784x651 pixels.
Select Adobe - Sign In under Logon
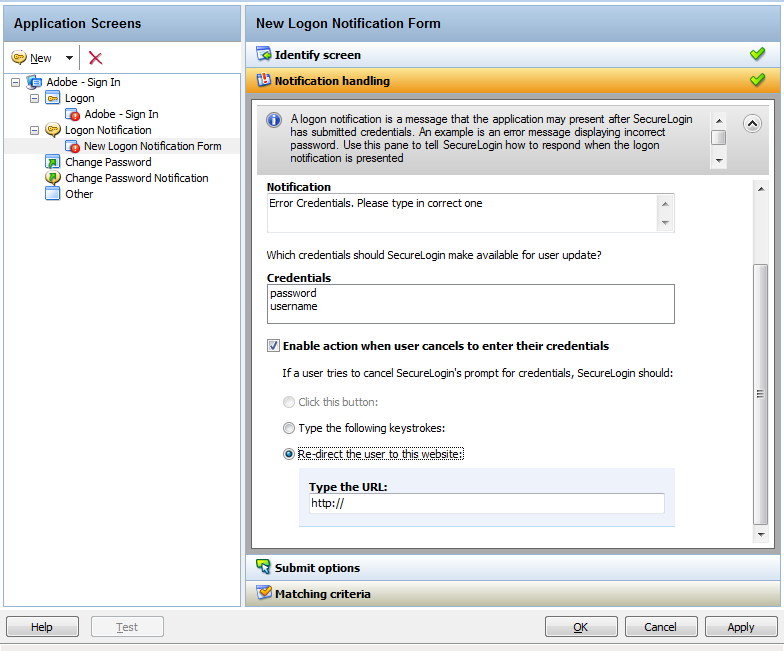pyautogui.click(x=121, y=114)
